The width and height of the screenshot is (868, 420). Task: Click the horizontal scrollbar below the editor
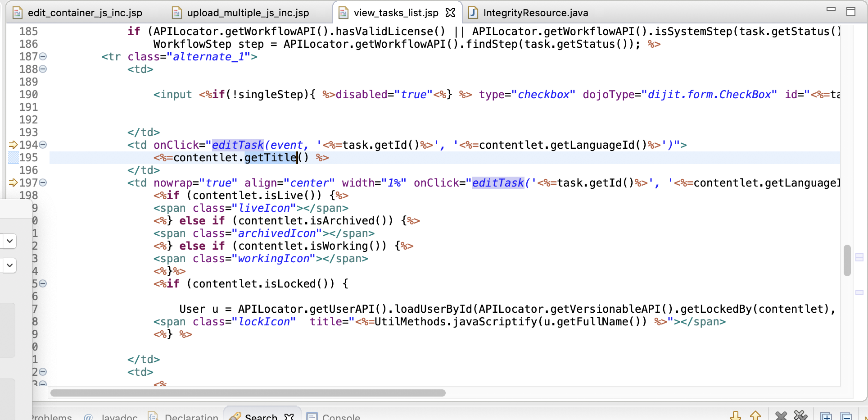coord(248,393)
